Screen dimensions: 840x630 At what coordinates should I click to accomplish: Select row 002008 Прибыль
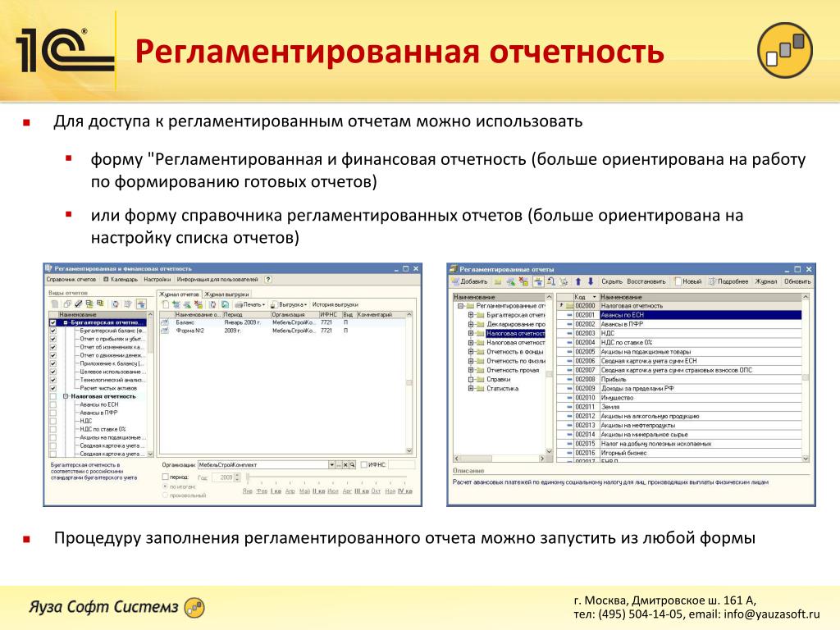click(x=680, y=379)
